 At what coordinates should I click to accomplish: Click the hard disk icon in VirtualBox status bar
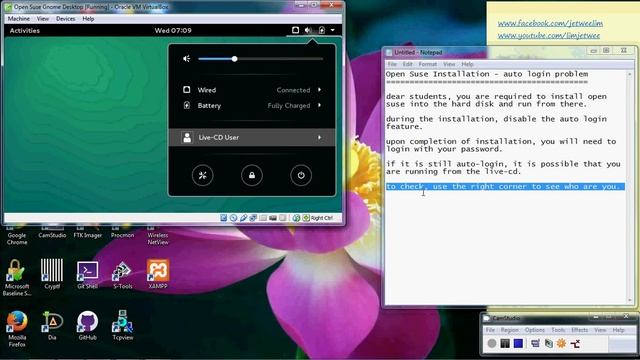tap(224, 218)
